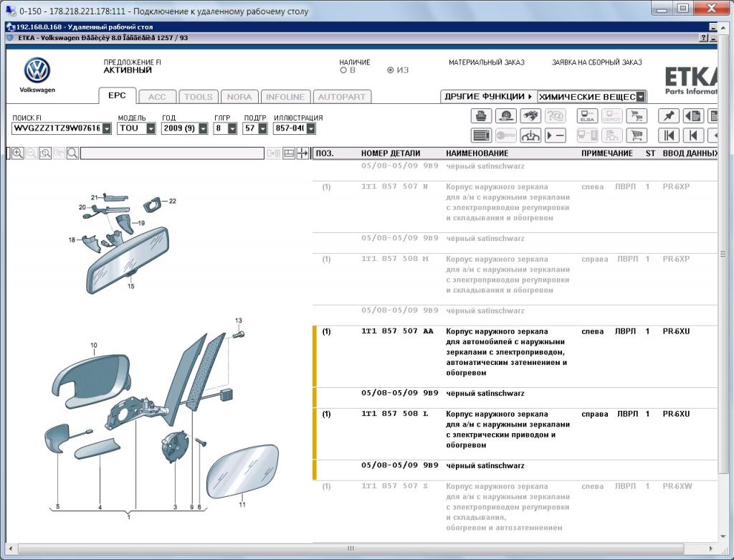Click the plain magnifier search icon
This screenshot has height=560, width=734.
tap(72, 153)
